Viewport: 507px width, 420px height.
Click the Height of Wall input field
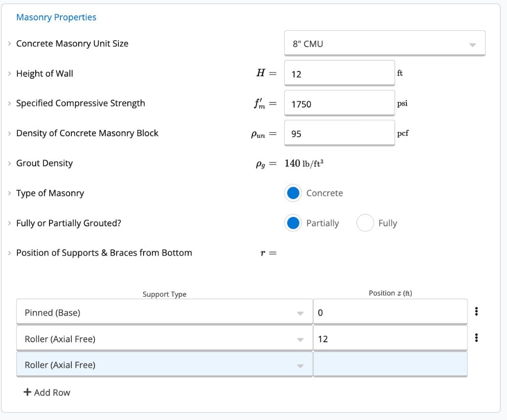340,73
